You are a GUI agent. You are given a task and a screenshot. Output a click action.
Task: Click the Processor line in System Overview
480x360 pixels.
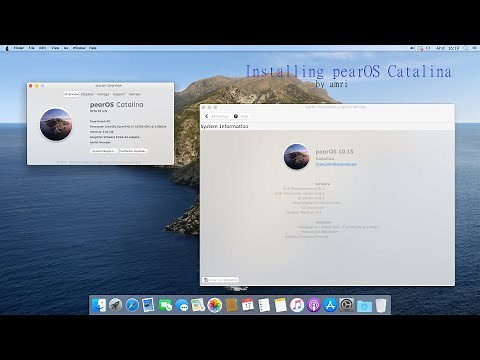[x=128, y=127]
